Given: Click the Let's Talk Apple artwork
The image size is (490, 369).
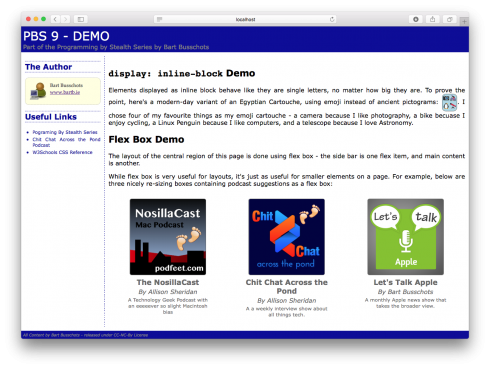Looking at the screenshot, I should [x=405, y=237].
